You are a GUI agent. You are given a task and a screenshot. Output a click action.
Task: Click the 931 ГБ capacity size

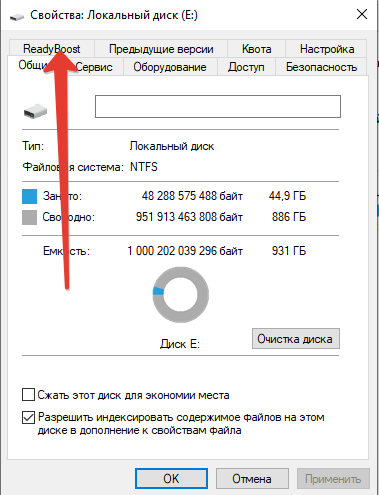[289, 251]
